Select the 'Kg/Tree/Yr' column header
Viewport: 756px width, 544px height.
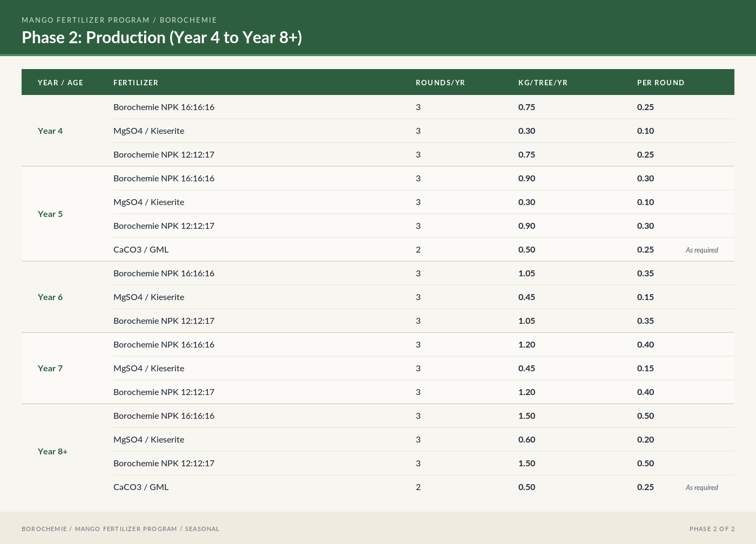(x=543, y=83)
